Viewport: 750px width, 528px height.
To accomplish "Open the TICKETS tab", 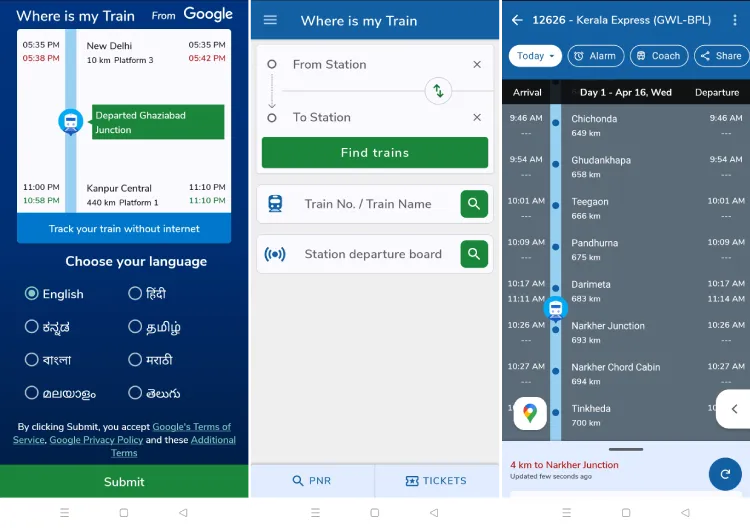I will (436, 481).
